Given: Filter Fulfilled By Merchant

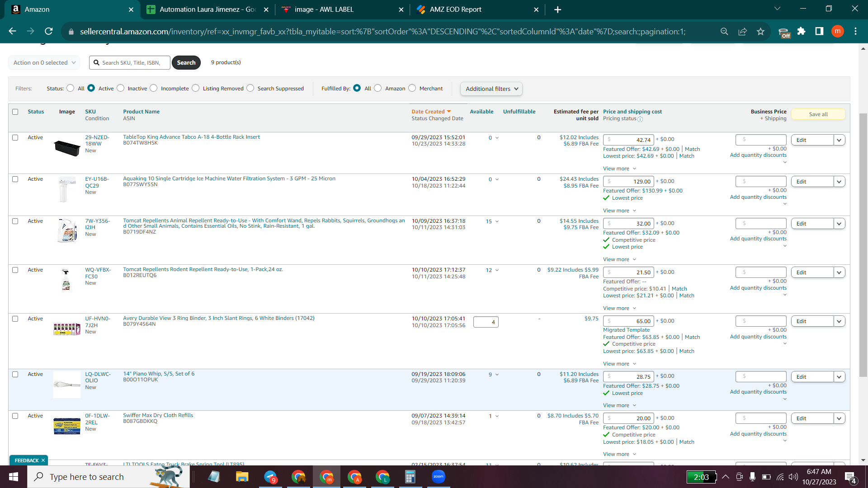Looking at the screenshot, I should 412,88.
